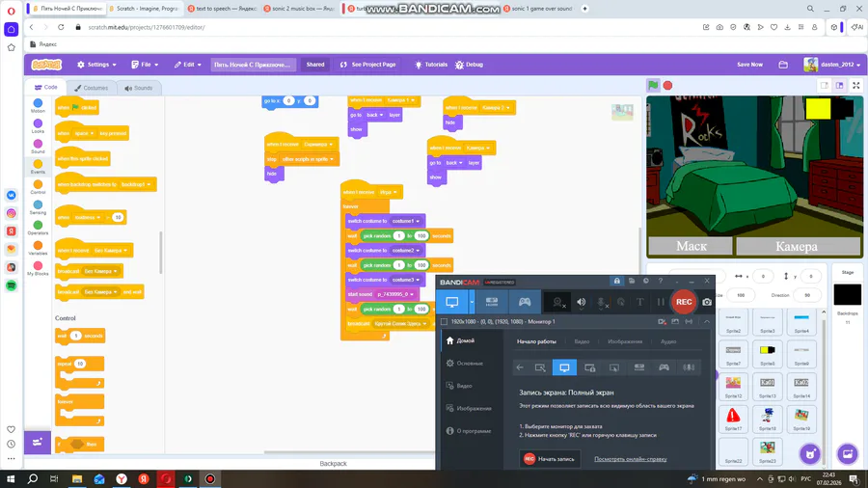
Task: Click the Choose a Sprite button
Action: (x=810, y=454)
